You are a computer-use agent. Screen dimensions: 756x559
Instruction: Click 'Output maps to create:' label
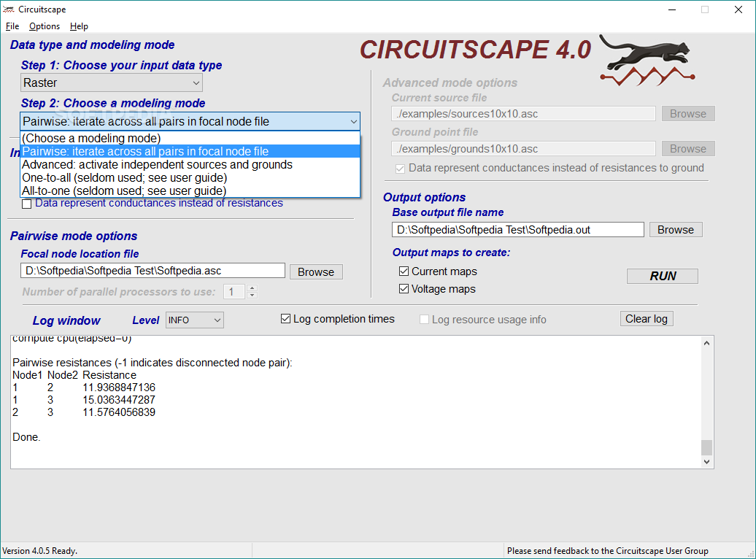pos(451,252)
